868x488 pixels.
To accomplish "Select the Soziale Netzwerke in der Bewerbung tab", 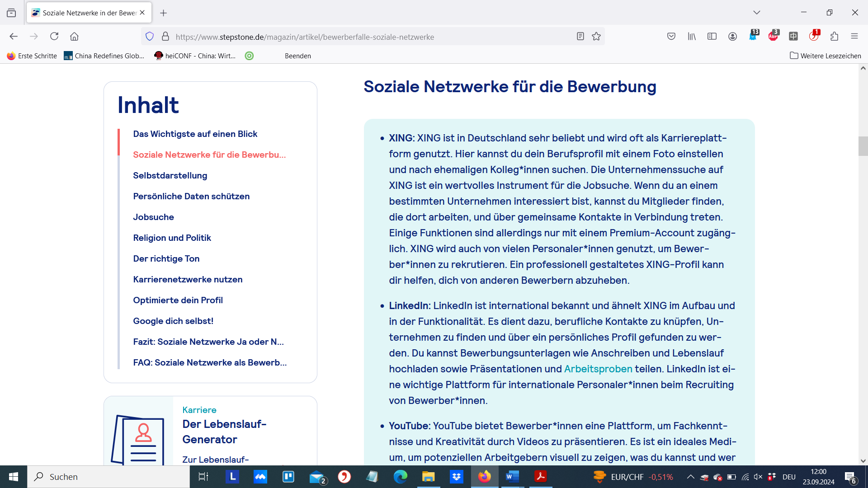I will click(89, 13).
